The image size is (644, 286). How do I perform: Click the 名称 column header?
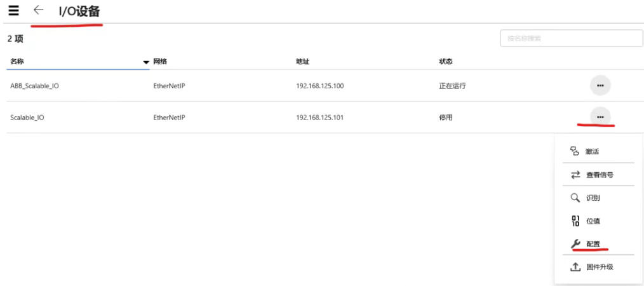[17, 62]
